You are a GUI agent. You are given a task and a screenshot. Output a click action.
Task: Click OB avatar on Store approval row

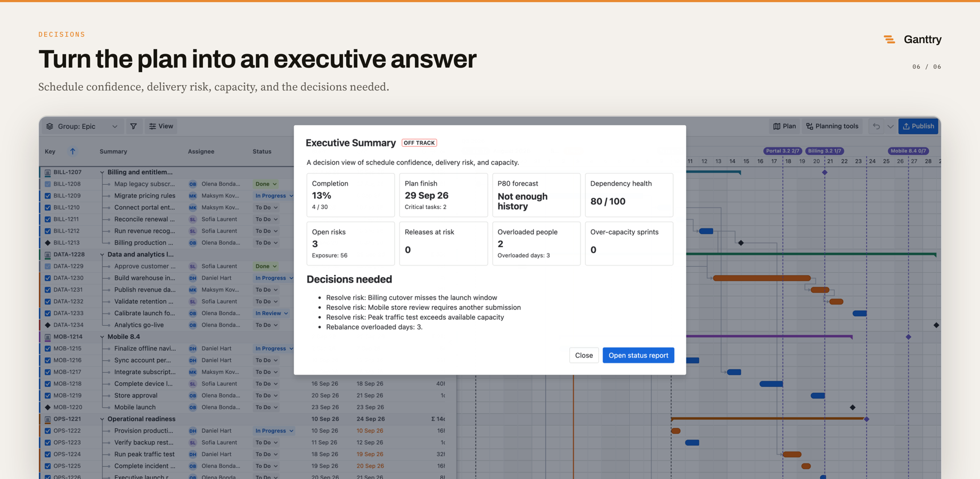point(193,395)
